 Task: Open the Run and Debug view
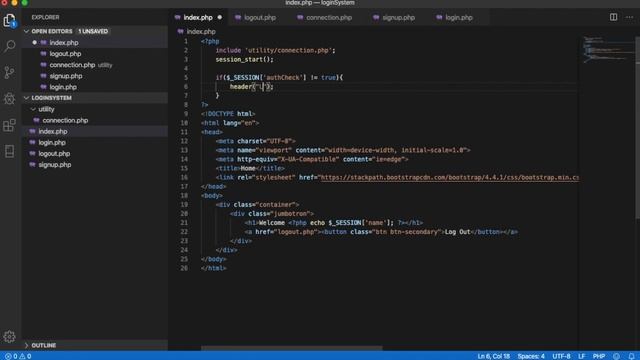(x=9, y=98)
